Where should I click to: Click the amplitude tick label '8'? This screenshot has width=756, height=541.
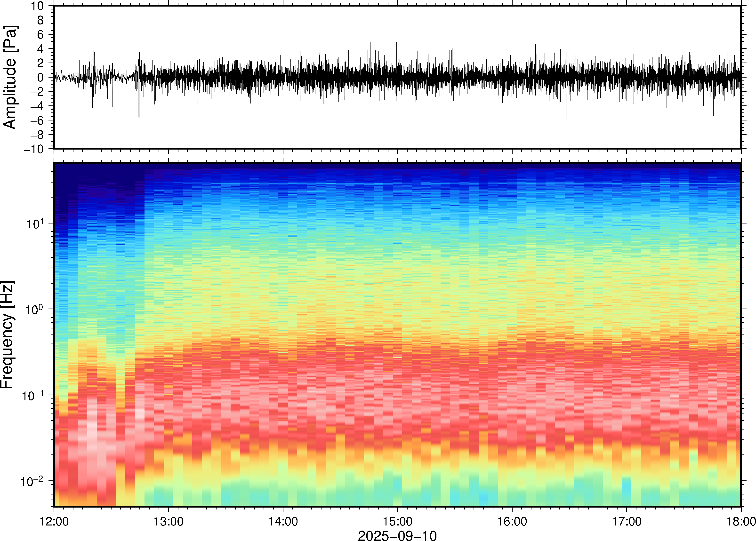(x=40, y=20)
